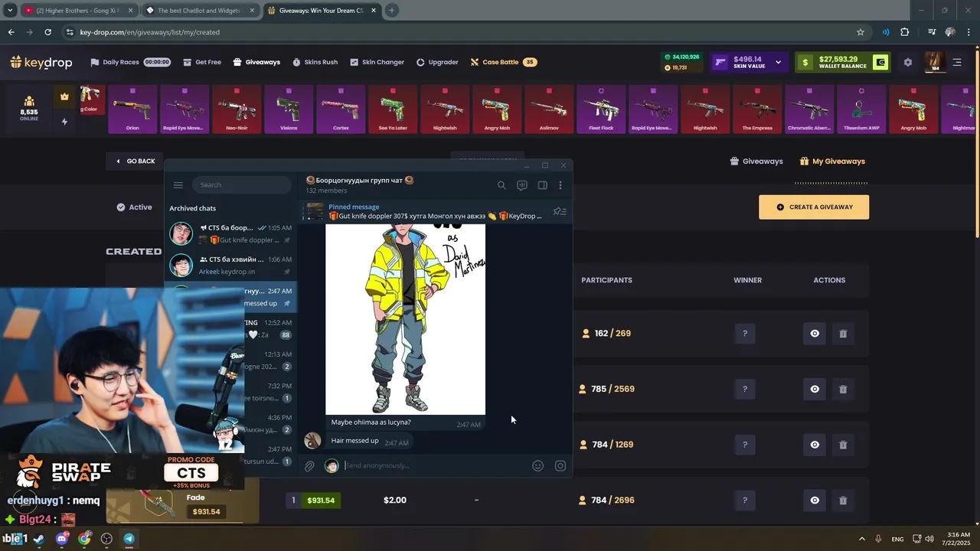The width and height of the screenshot is (980, 551).
Task: Switch to the best ChatBot and Widgets tab
Action: 200,11
